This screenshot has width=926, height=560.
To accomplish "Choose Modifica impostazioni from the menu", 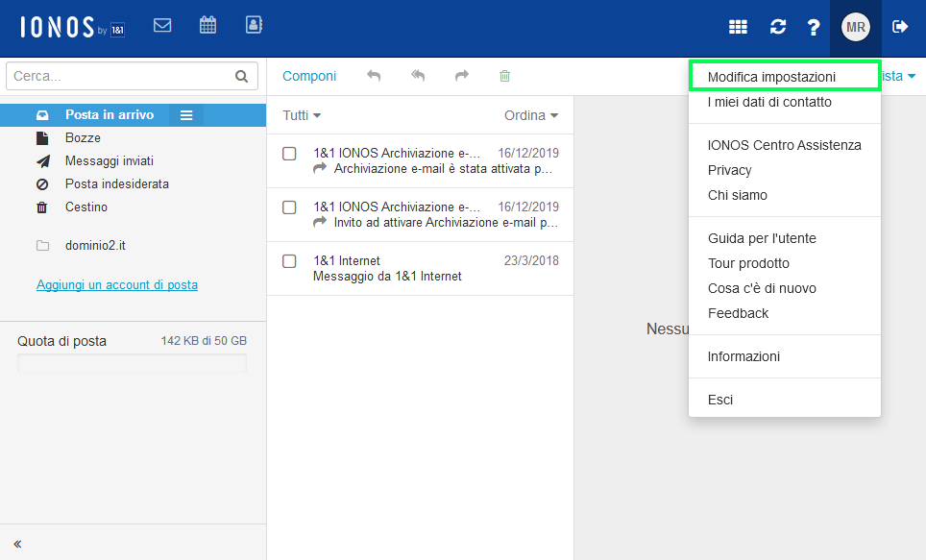I will (x=784, y=77).
